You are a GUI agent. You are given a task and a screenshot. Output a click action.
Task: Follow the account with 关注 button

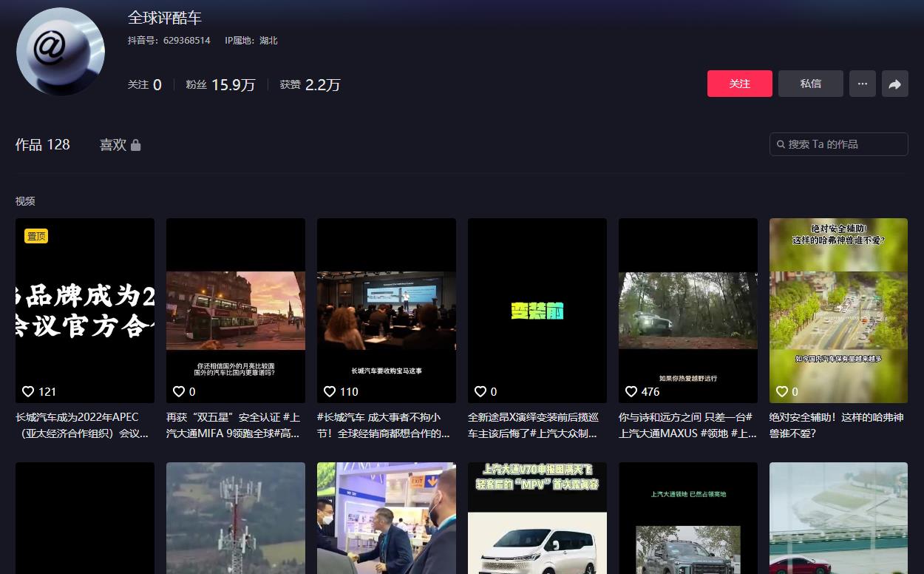pos(740,84)
